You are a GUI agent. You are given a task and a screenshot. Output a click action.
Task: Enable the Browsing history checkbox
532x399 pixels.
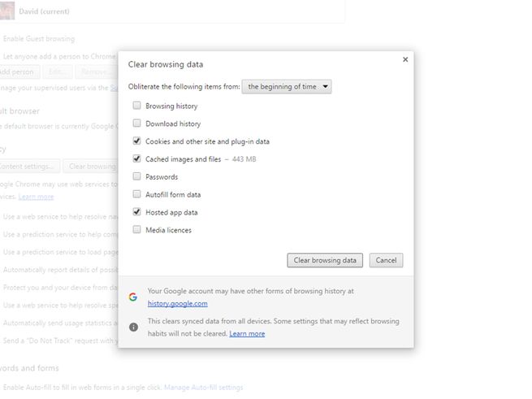point(136,106)
